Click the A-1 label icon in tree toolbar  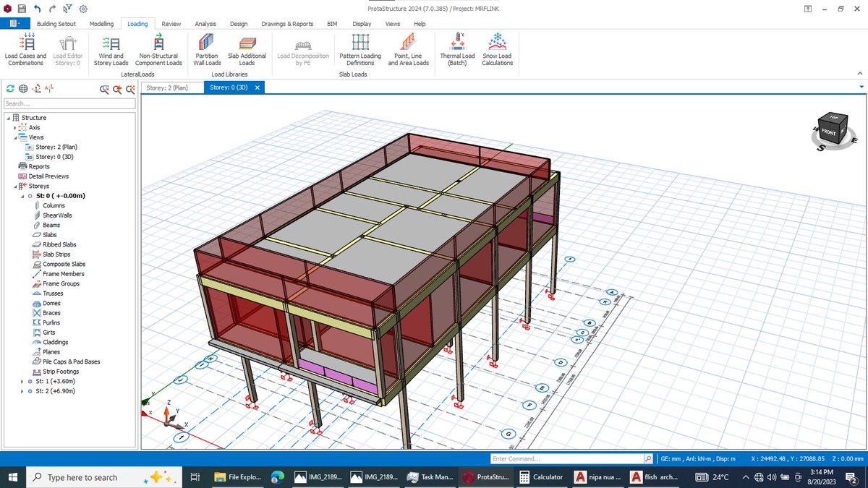(49, 89)
